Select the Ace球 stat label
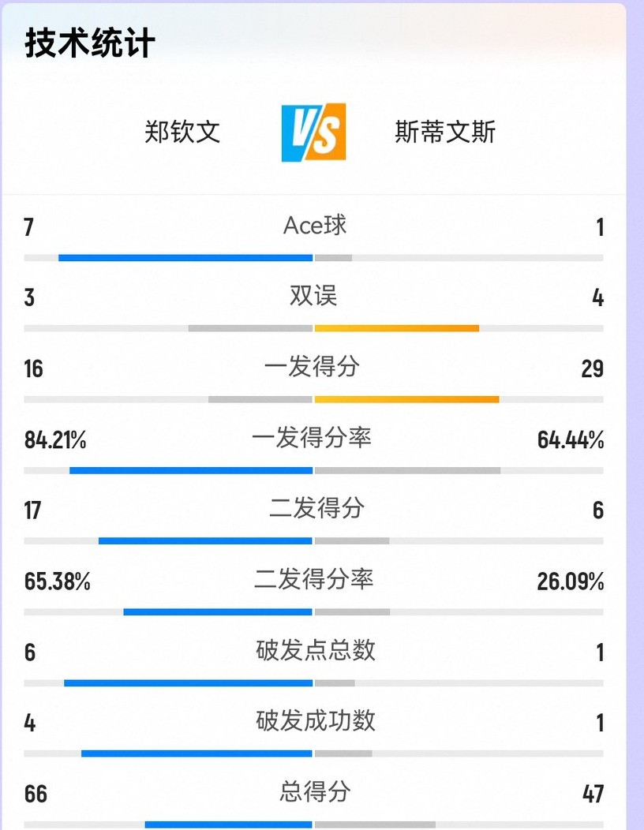This screenshot has height=830, width=644. pyautogui.click(x=315, y=226)
